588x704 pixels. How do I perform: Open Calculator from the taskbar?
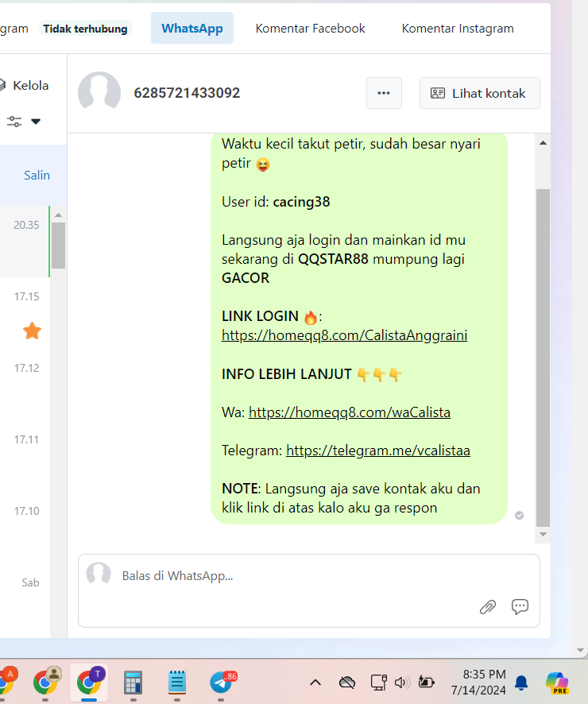pyautogui.click(x=133, y=683)
